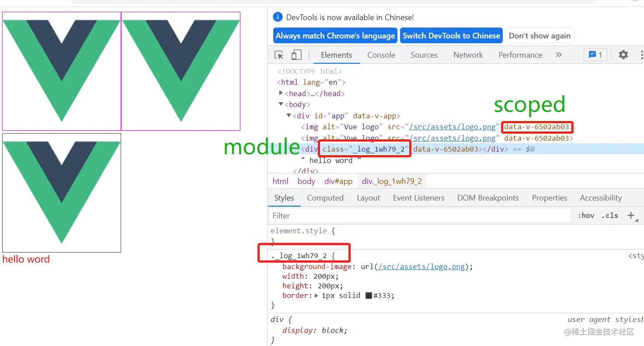Screen dimensions: 644x346
Task: Select the highlighted div _log_1wh79_2 node
Action: point(456,149)
